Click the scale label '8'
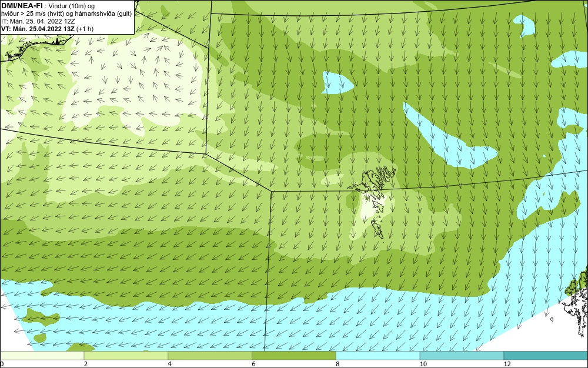This screenshot has width=588, height=368. 338,364
